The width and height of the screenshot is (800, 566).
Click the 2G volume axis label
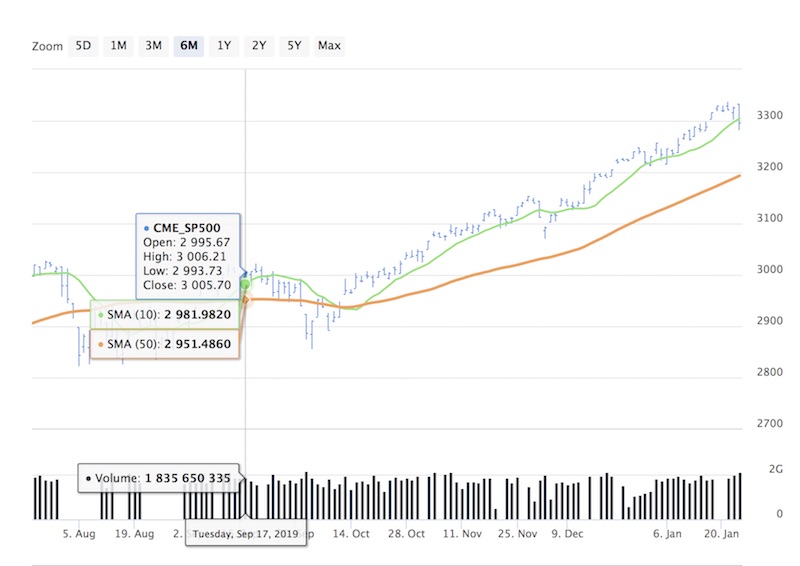(x=773, y=469)
